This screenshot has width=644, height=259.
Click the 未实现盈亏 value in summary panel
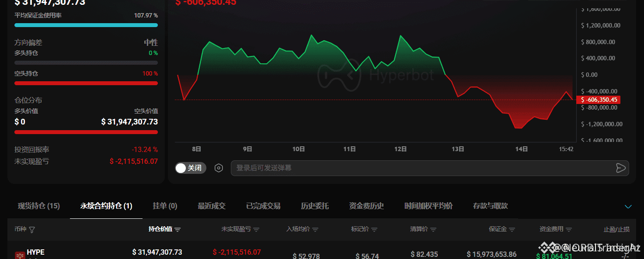point(134,162)
